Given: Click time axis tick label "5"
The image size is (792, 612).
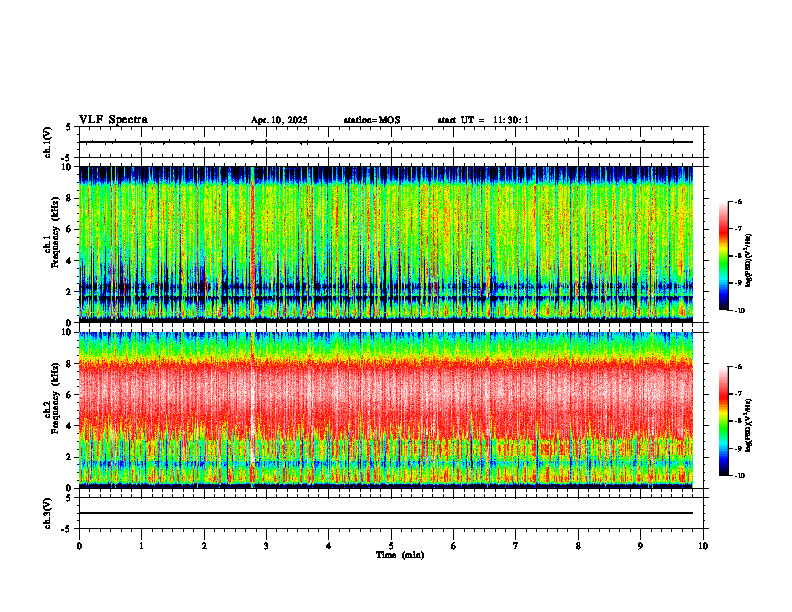Looking at the screenshot, I should tap(391, 546).
